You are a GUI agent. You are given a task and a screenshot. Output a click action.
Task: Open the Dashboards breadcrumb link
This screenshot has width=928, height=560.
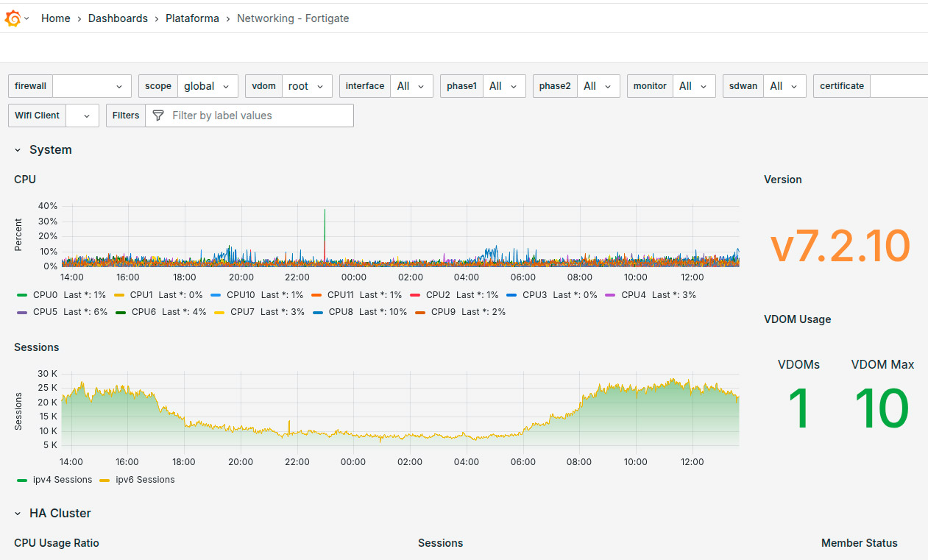118,18
